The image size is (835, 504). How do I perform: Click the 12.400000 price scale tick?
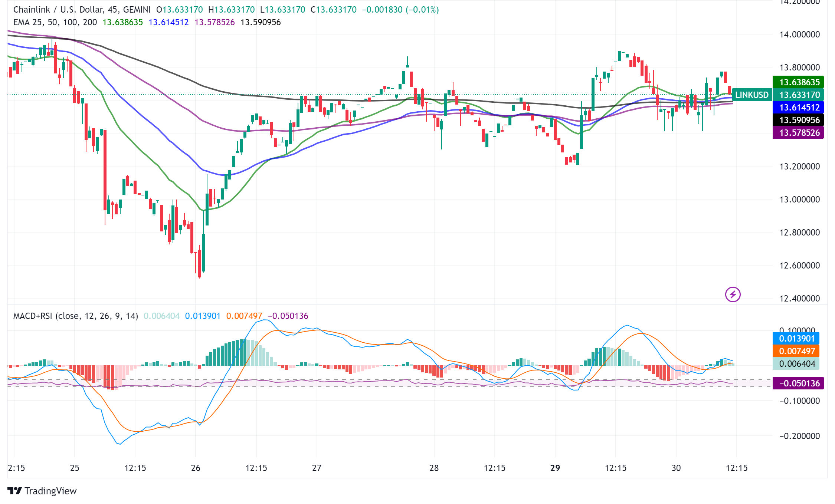(799, 299)
